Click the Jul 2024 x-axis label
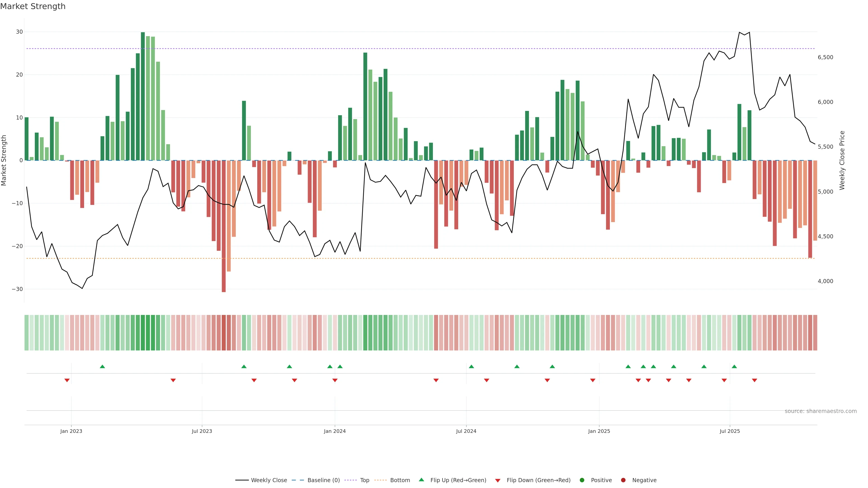 [466, 431]
